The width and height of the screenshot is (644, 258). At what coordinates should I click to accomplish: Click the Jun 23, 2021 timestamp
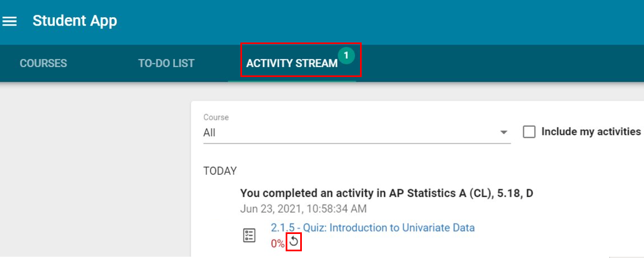pyautogui.click(x=303, y=209)
